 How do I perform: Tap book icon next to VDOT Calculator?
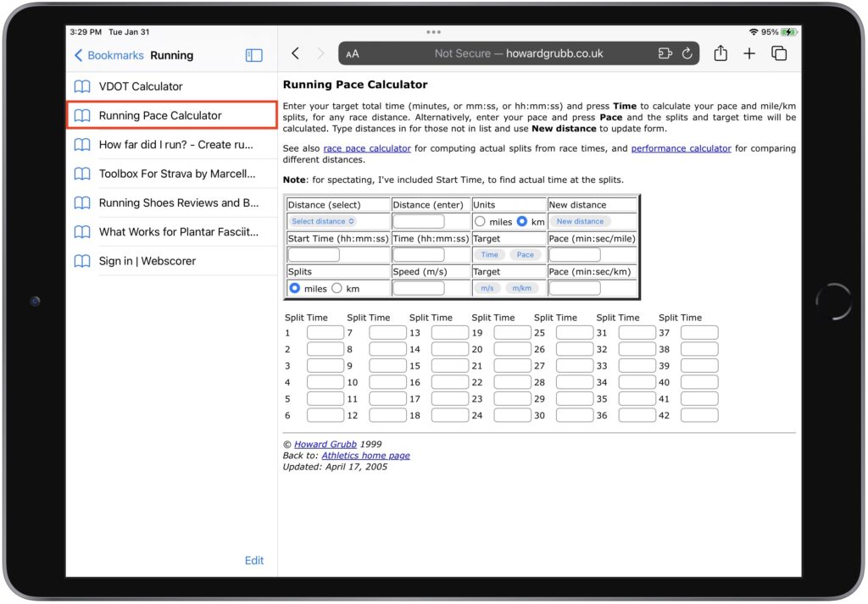pos(82,86)
